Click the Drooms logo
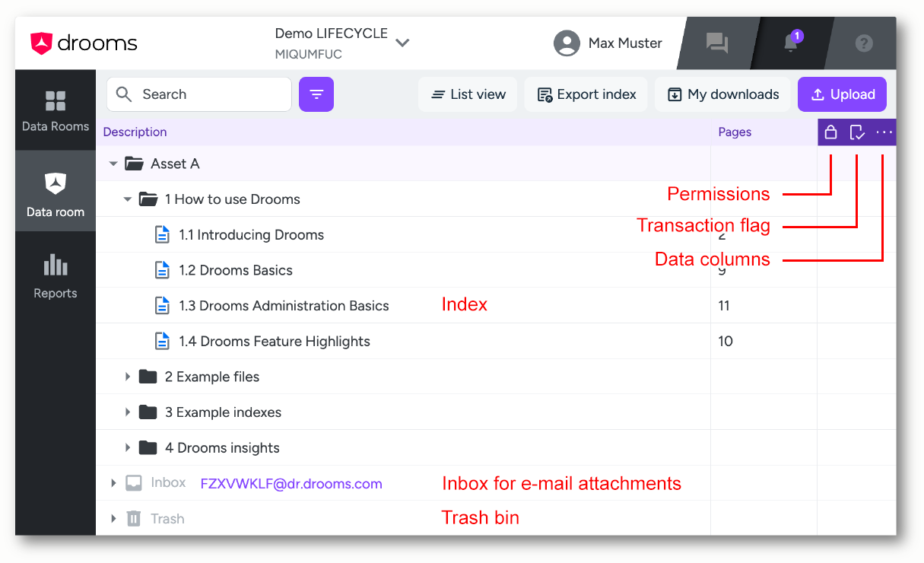The image size is (924, 563). pos(84,43)
